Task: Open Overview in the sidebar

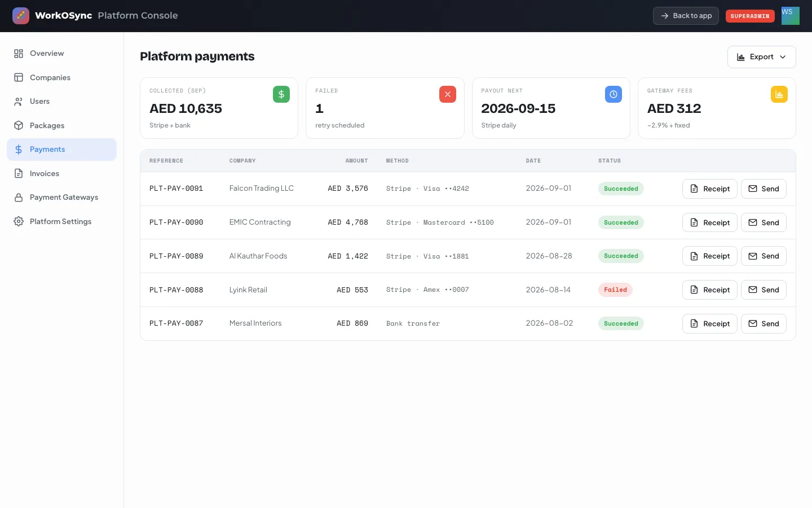Action: pos(62,54)
